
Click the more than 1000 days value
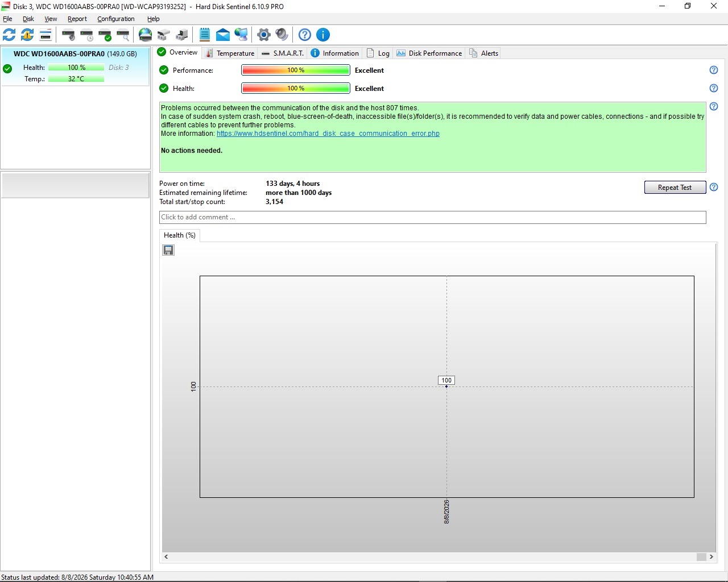point(299,193)
